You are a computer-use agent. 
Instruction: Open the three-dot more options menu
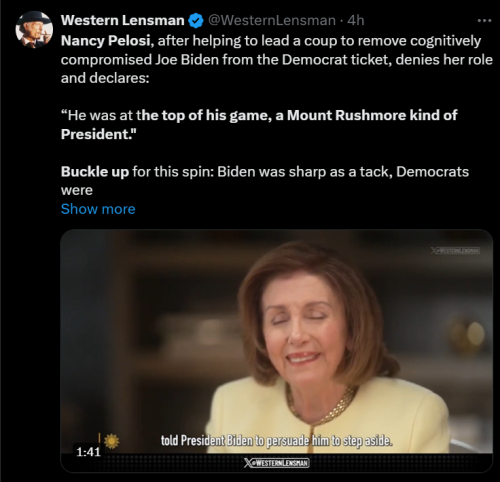point(484,21)
